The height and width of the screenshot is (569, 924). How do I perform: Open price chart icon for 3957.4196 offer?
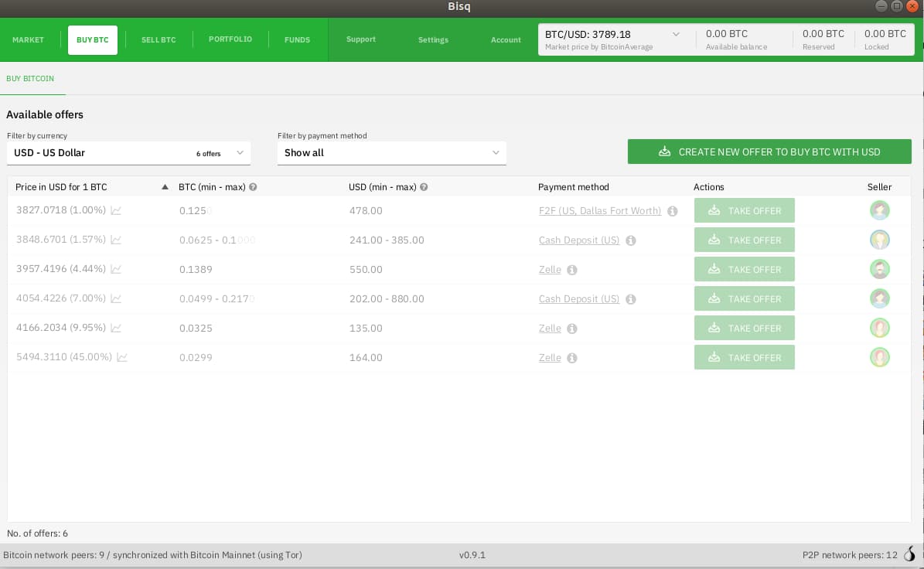(116, 269)
